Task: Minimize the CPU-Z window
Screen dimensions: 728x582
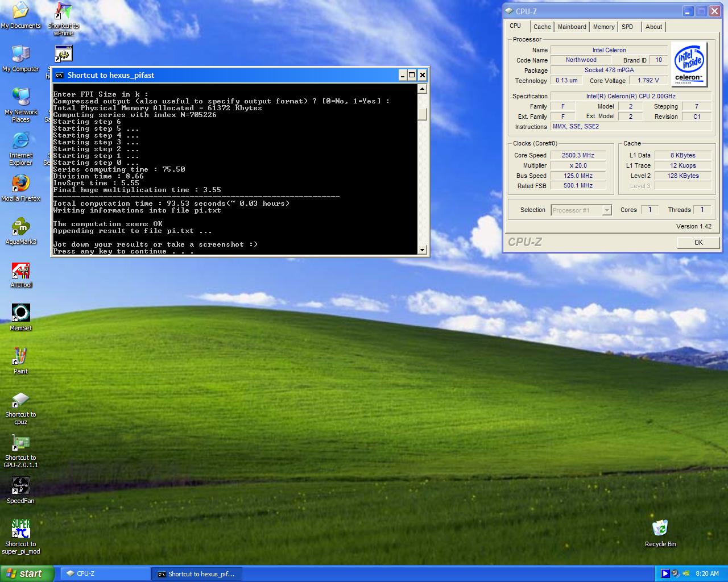Action: (x=689, y=11)
